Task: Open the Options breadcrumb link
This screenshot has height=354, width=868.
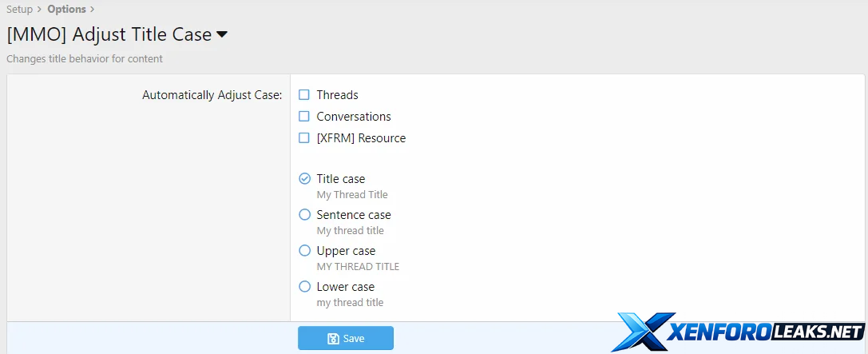Action: (x=66, y=10)
